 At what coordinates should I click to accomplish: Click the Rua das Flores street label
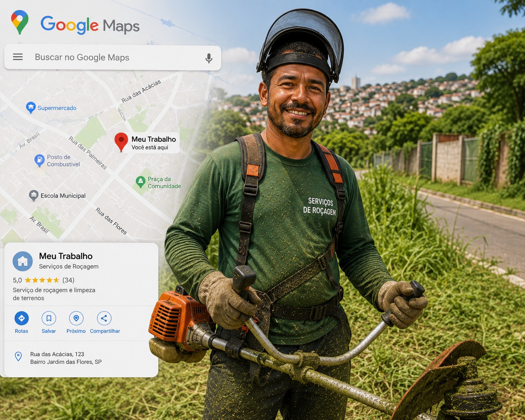point(111,221)
